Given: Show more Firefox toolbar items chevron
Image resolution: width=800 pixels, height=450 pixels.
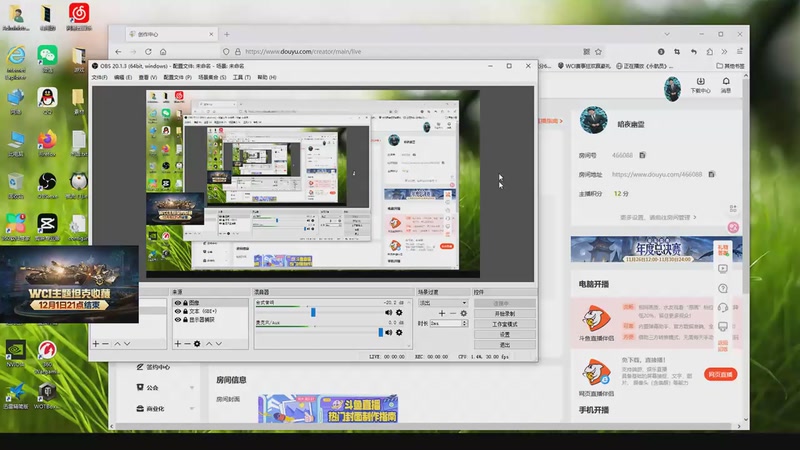Looking at the screenshot, I should click(x=724, y=52).
